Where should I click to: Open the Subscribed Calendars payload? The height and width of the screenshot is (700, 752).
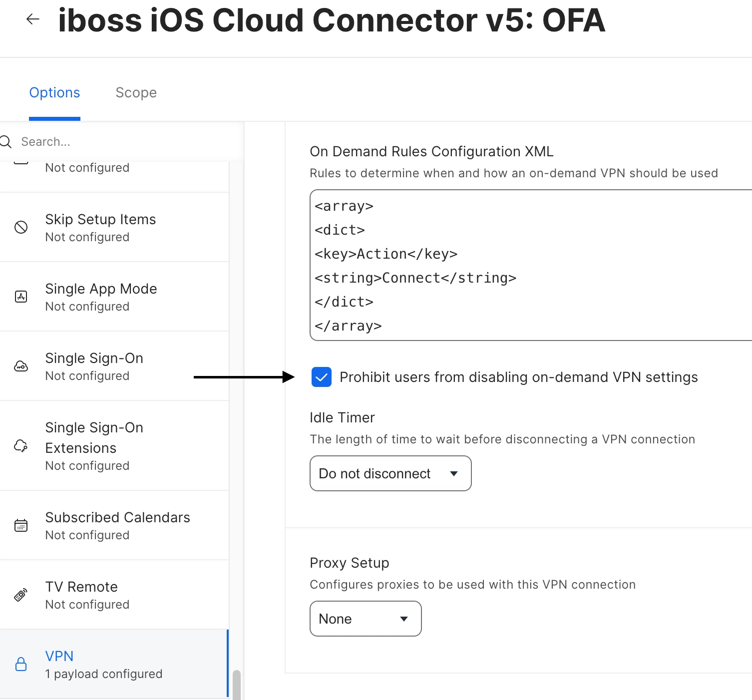pos(114,525)
